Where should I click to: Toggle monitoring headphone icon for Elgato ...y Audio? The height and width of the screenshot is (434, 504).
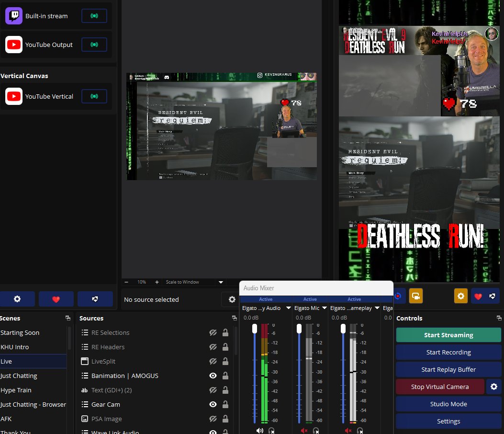click(271, 431)
